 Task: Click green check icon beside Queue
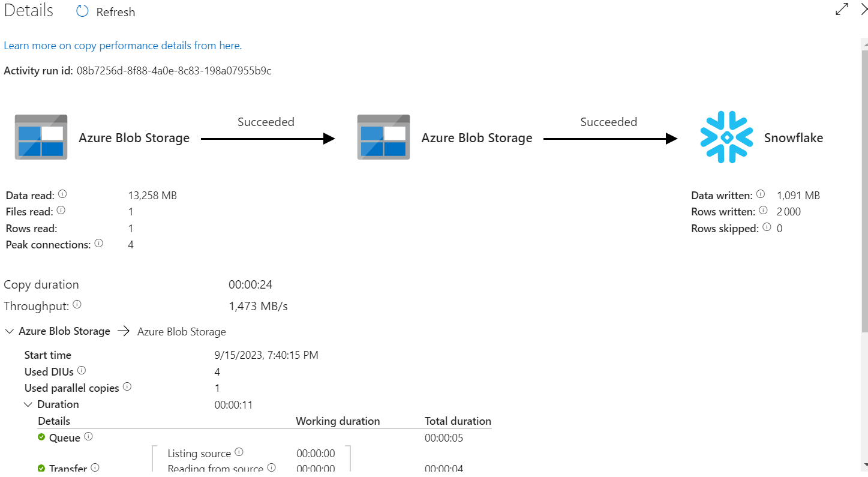[41, 437]
